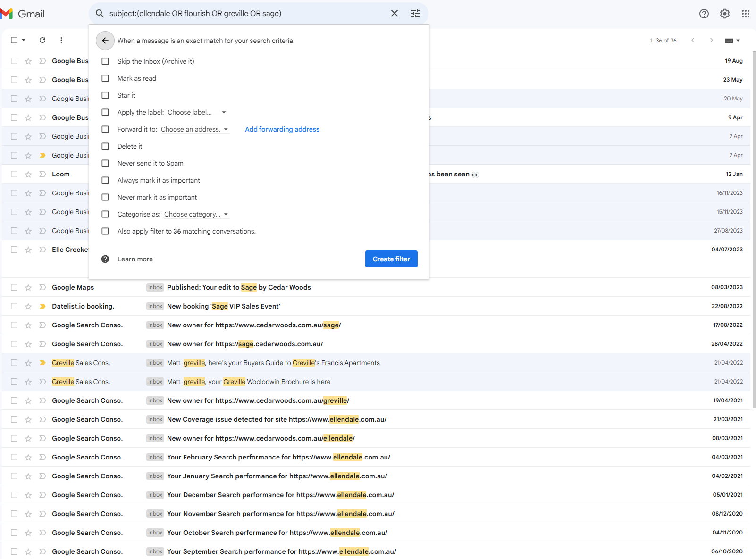Toggle importance marker on New Coverage issue row

point(42,419)
